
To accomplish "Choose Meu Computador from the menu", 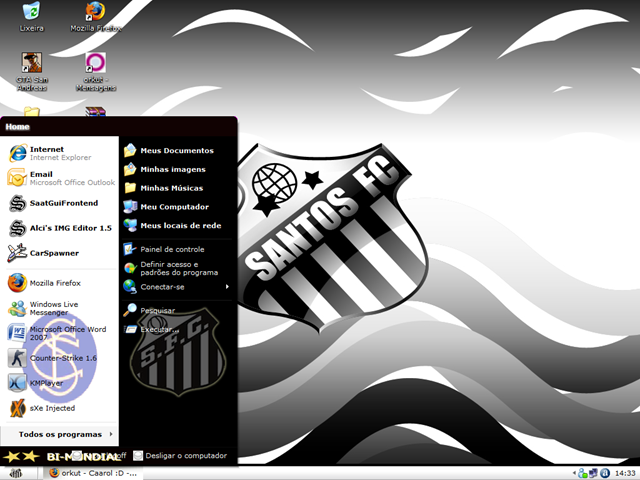I will pyautogui.click(x=177, y=207).
